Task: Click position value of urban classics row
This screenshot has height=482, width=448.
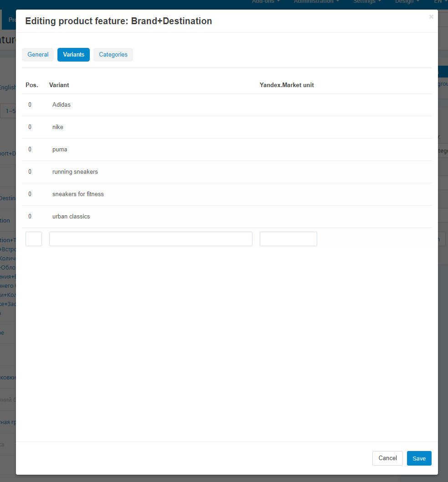Action: click(x=30, y=217)
